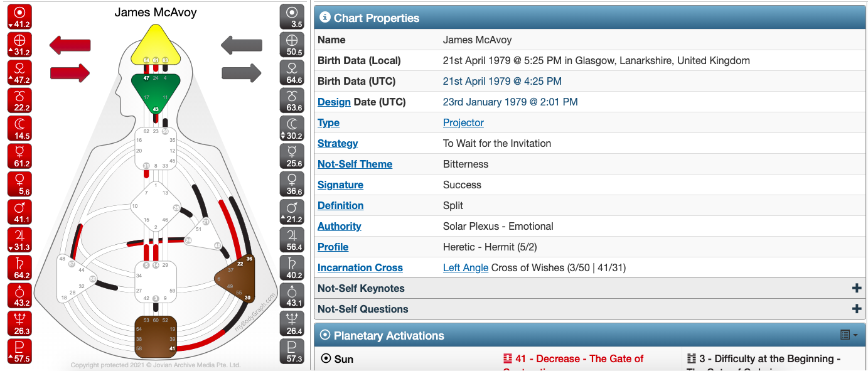Image resolution: width=868 pixels, height=371 pixels.
Task: Click the gray Sun 3.5 design tile
Action: tap(291, 16)
